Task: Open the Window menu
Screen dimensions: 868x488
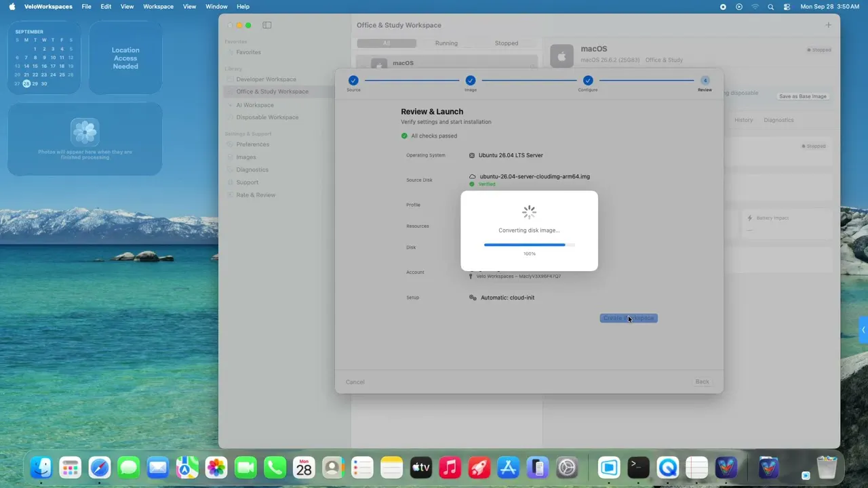Action: pyautogui.click(x=216, y=7)
